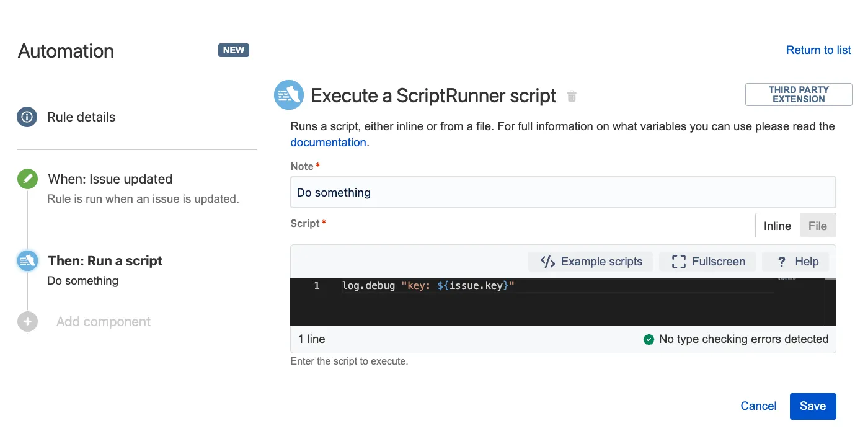Click the 1 line status text
The image size is (868, 439).
312,339
